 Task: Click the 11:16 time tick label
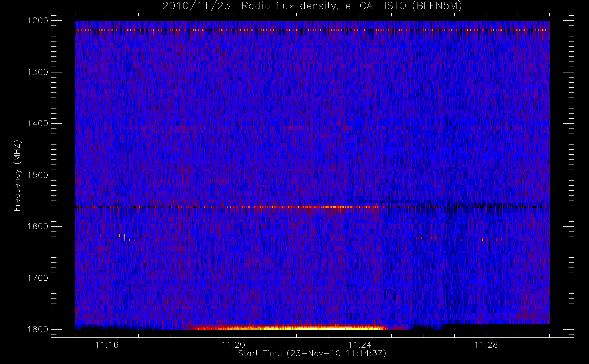coord(107,345)
